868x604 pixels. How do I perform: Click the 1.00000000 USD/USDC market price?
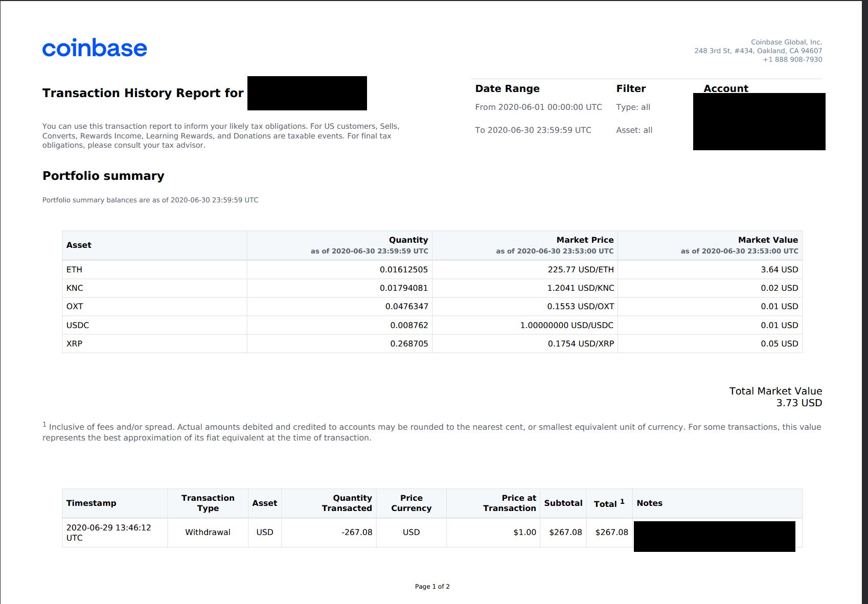pyautogui.click(x=567, y=326)
